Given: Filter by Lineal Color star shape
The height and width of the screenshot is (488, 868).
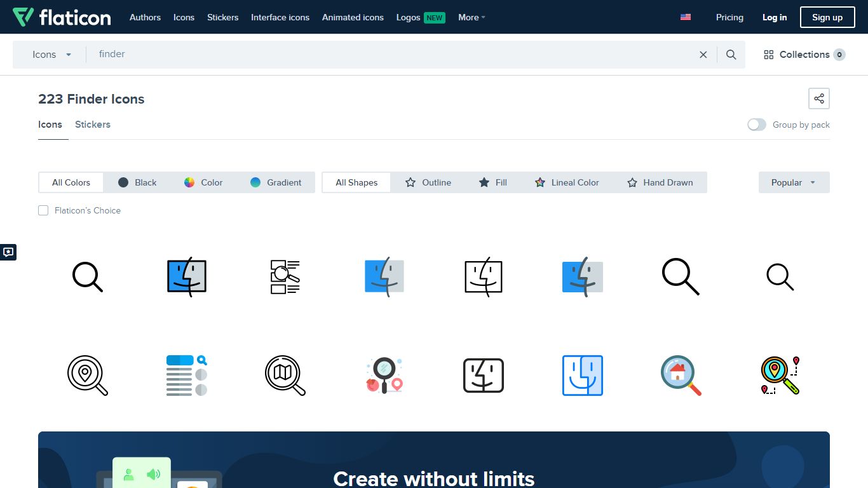Looking at the screenshot, I should pyautogui.click(x=567, y=182).
